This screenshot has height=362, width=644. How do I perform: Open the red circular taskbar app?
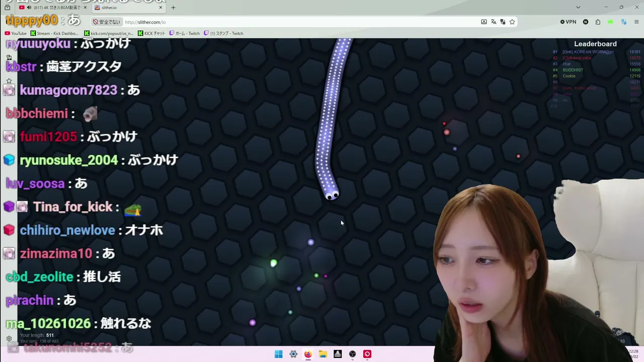[x=367, y=354]
